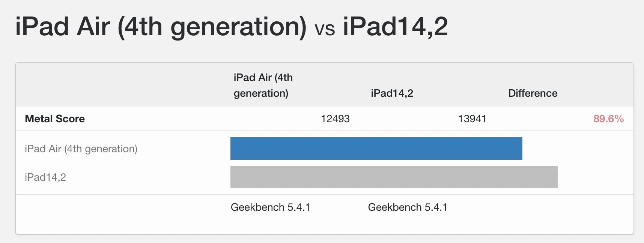Click the 'iPad Air (4th generation)' page heading text
The height and width of the screenshot is (243, 644).
(161, 27)
